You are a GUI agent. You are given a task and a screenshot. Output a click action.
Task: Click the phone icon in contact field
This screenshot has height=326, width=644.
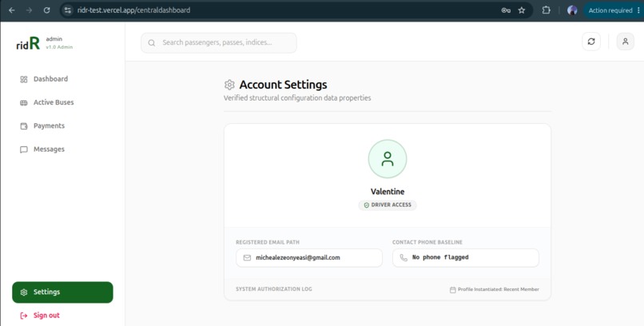(403, 258)
